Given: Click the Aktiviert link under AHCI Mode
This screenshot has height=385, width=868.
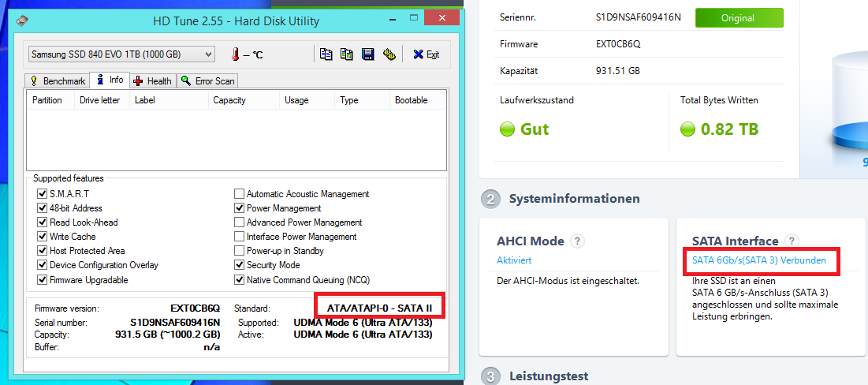Looking at the screenshot, I should point(514,260).
